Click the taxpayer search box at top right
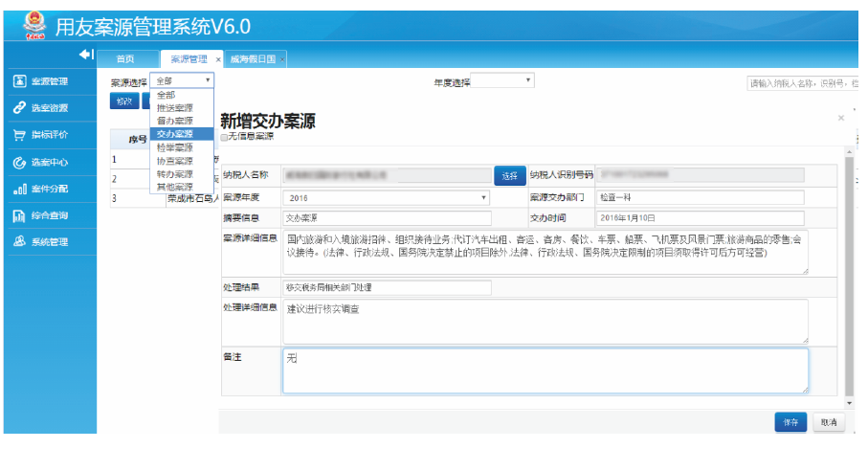Screen dimensions: 868x449 click(802, 83)
